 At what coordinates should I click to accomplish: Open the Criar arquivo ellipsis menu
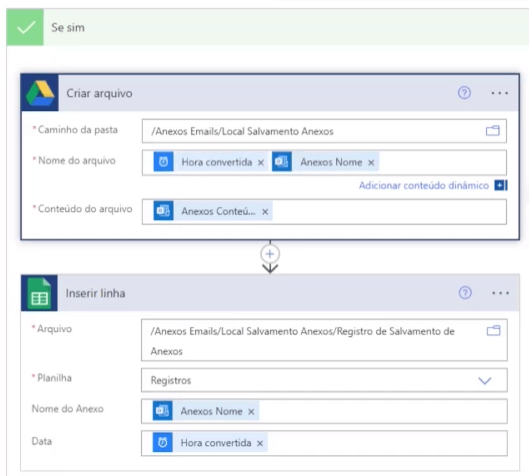(x=499, y=93)
